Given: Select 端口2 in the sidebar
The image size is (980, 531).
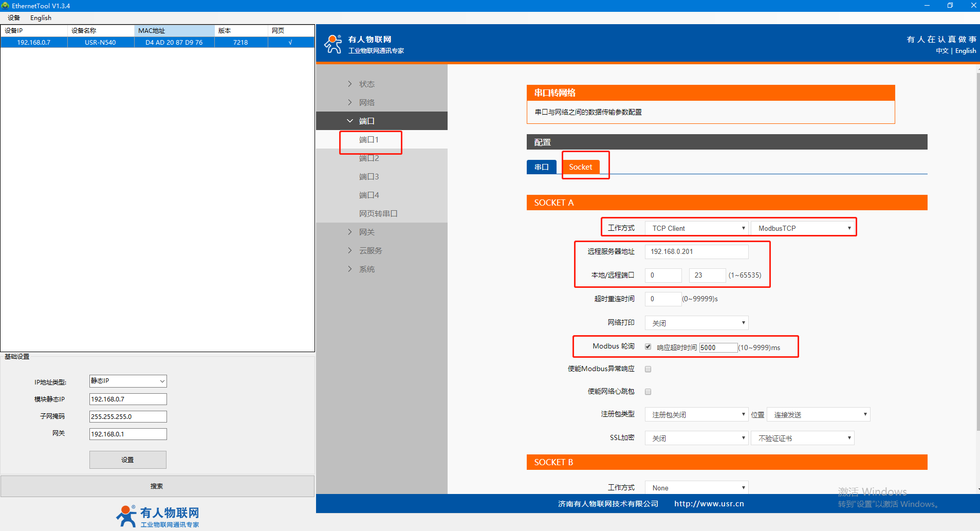Looking at the screenshot, I should [x=369, y=158].
